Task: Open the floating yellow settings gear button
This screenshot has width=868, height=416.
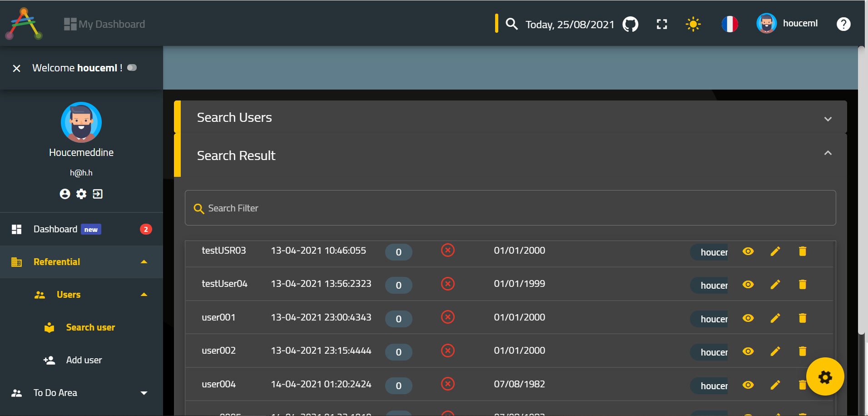Action: click(x=825, y=377)
